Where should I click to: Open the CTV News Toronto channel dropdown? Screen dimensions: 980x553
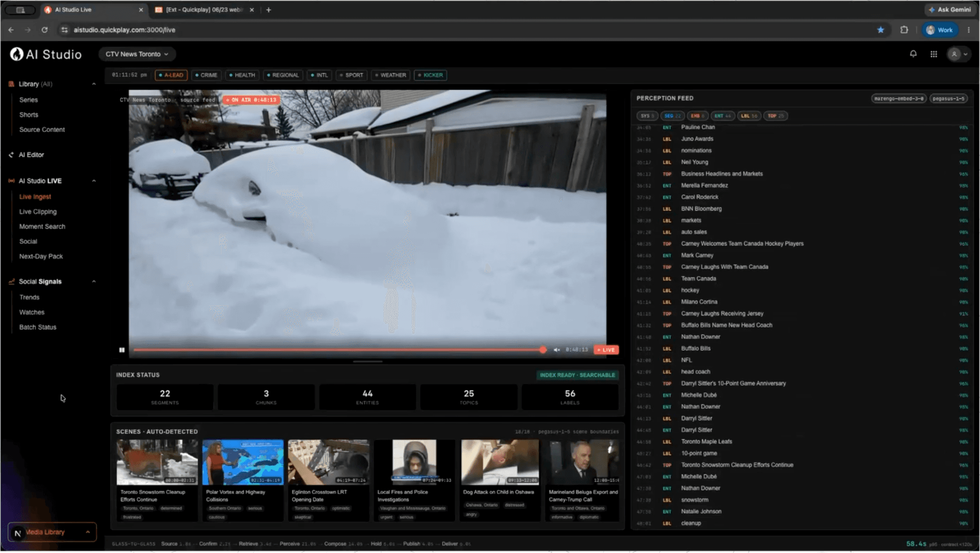tap(137, 54)
